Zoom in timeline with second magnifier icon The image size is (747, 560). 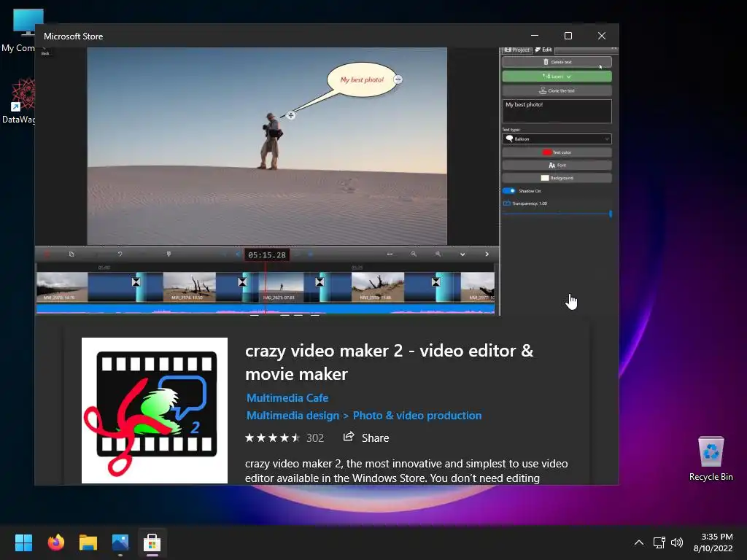pyautogui.click(x=438, y=254)
